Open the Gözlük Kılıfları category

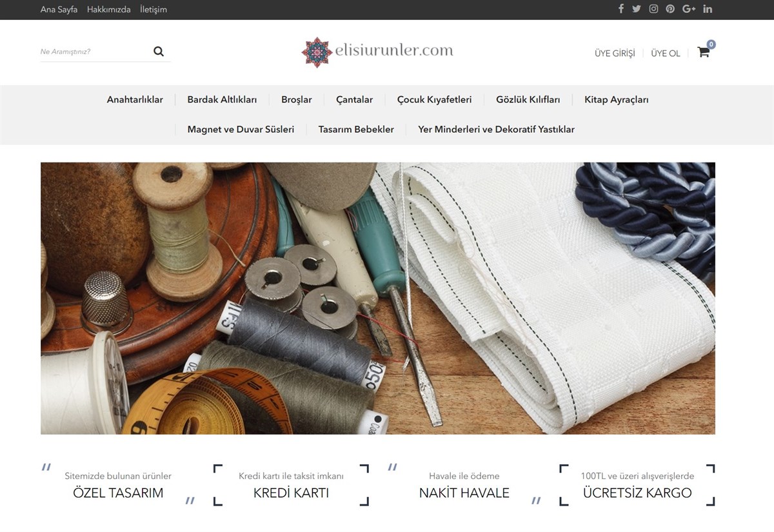[x=528, y=100]
